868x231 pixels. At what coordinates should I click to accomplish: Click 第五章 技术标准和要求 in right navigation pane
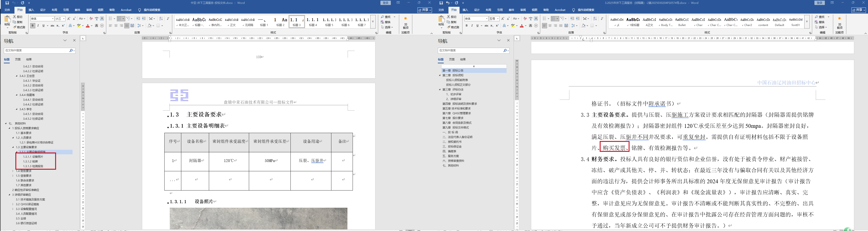click(x=456, y=109)
